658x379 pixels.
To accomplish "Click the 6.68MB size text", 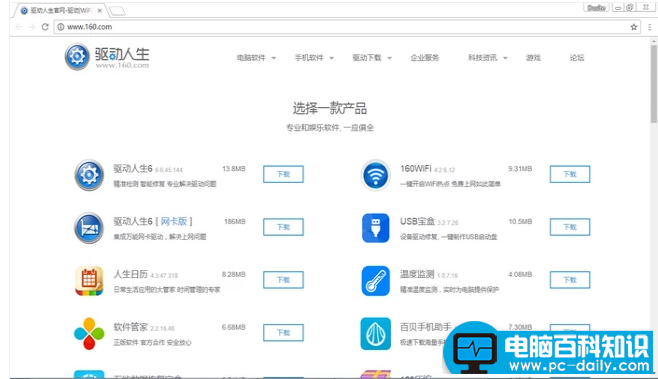I will point(233,327).
